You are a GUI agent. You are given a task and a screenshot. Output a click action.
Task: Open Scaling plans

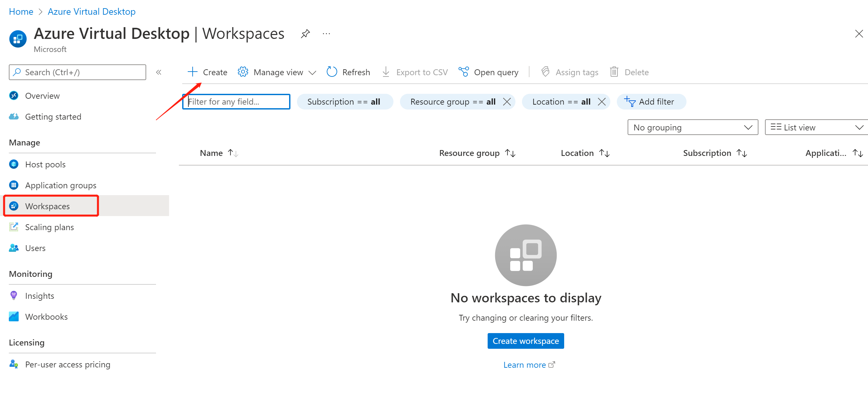coord(49,227)
